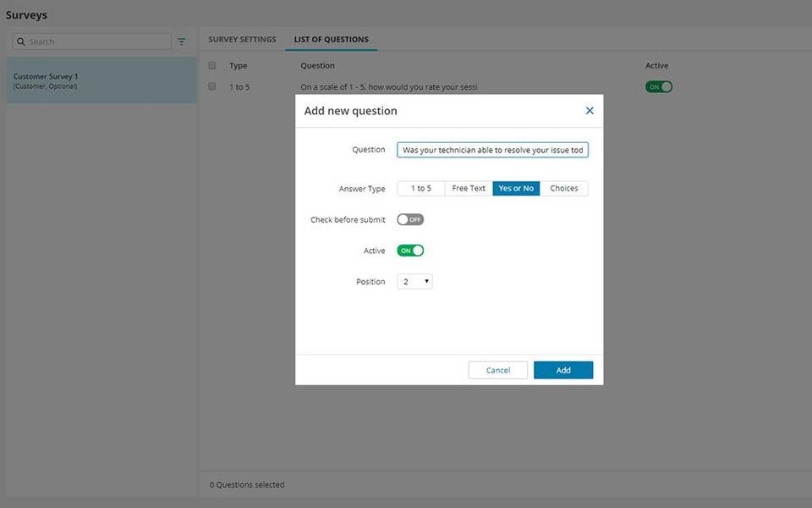The width and height of the screenshot is (812, 508).
Task: Disable the Active toggle inside the dialog
Action: [411, 250]
